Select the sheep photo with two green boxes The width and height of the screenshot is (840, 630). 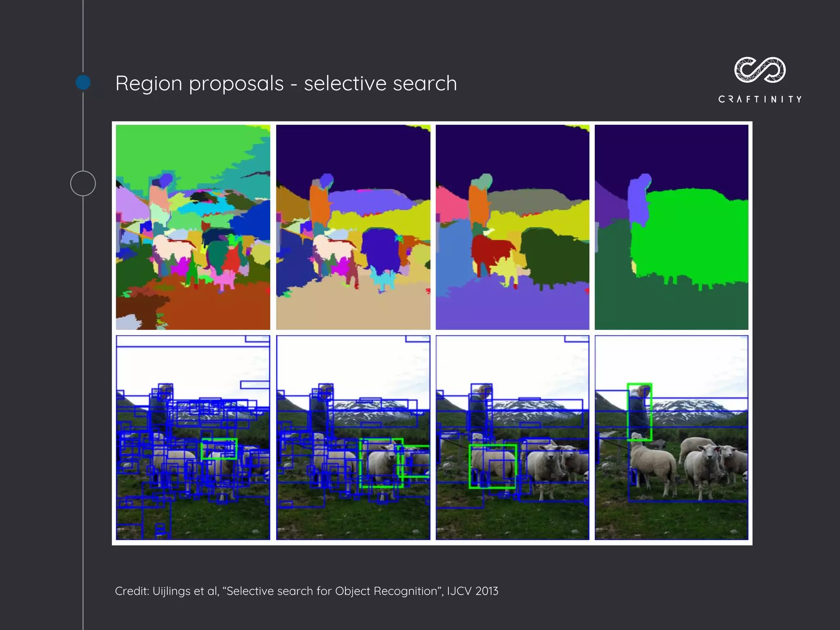tap(353, 438)
